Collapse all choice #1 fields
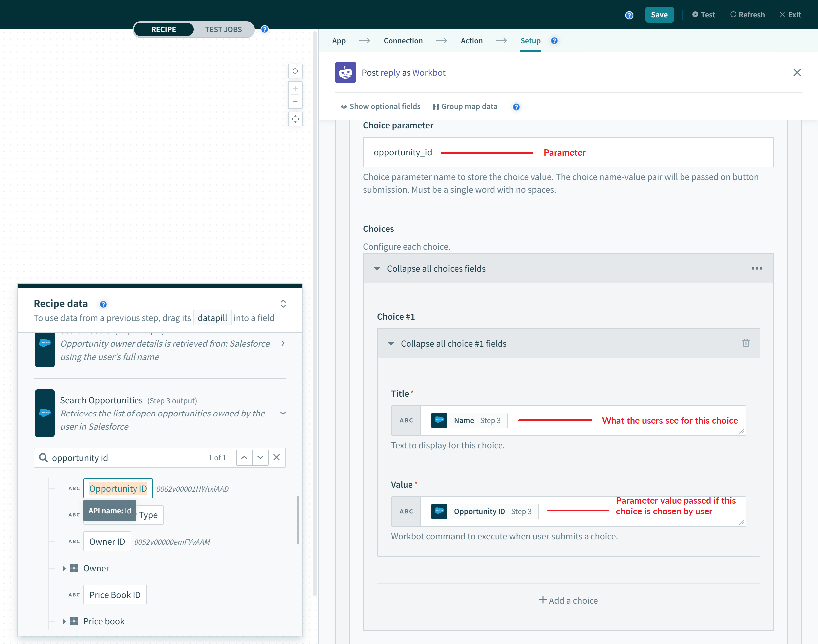818x644 pixels. pos(453,343)
